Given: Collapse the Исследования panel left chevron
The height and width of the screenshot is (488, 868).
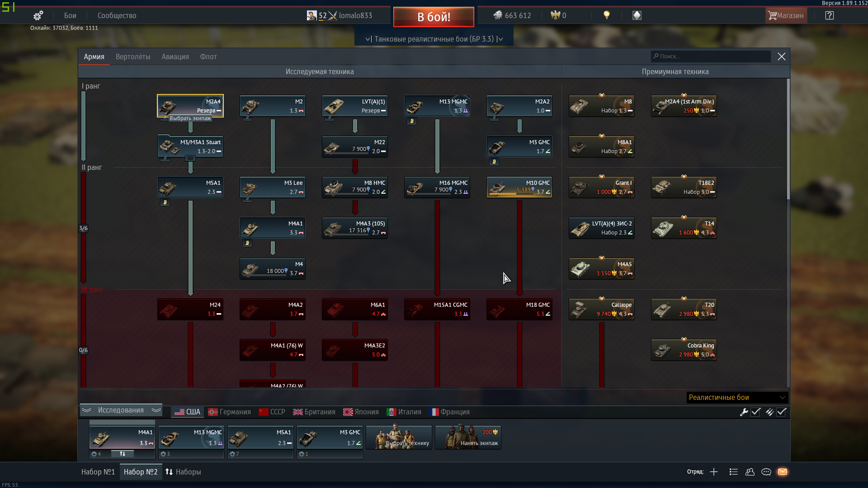Looking at the screenshot, I should pyautogui.click(x=86, y=410).
